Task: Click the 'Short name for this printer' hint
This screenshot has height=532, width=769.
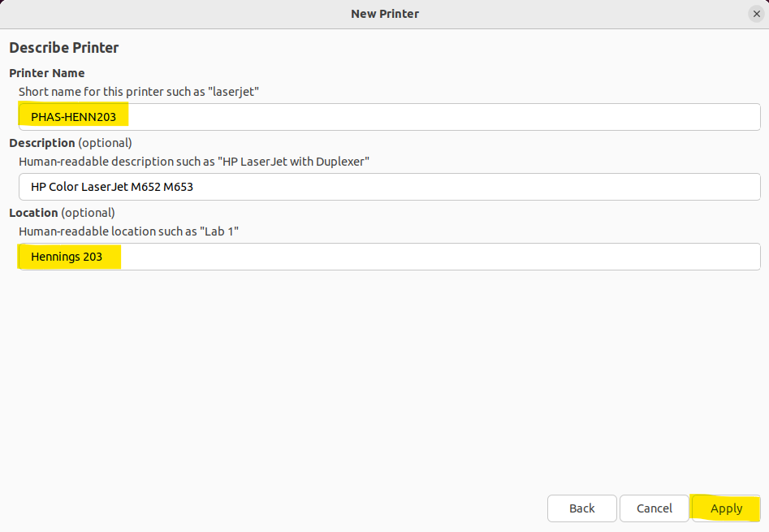Action: [x=139, y=92]
